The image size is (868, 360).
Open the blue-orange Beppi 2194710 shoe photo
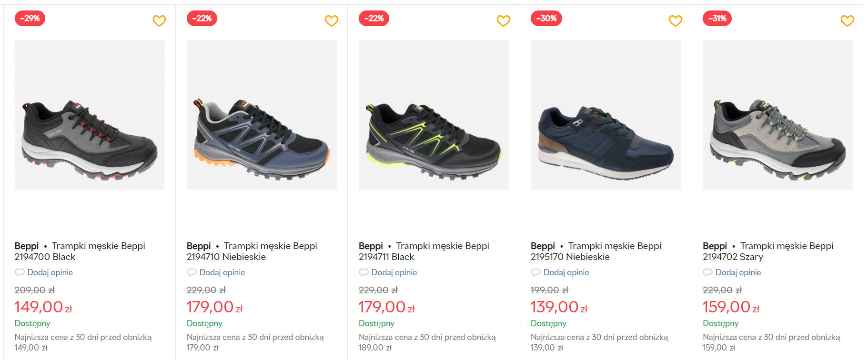click(262, 115)
